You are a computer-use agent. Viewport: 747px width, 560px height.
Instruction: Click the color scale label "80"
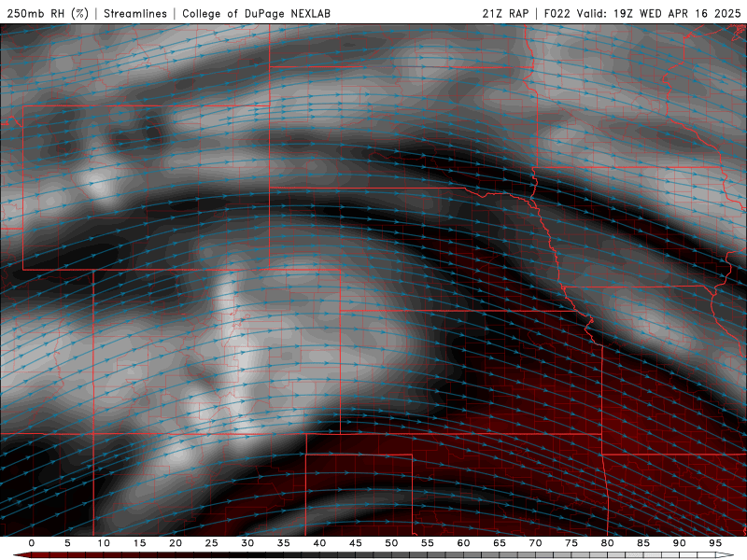608,543
